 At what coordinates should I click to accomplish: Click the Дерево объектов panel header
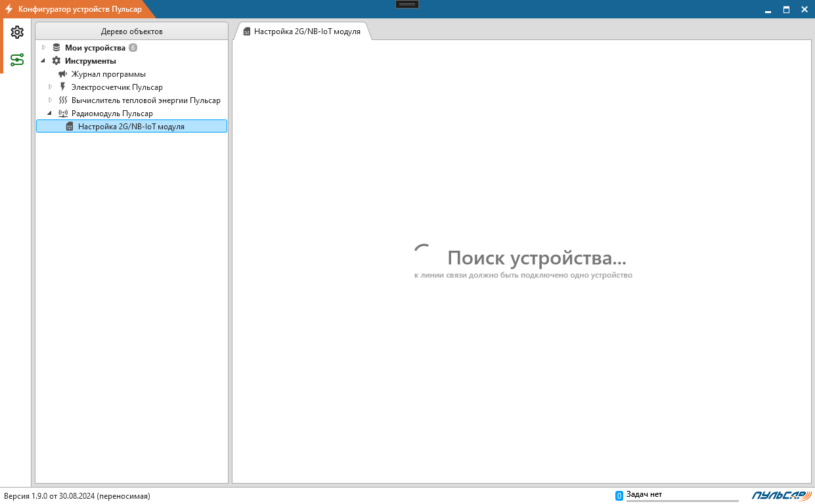[132, 31]
